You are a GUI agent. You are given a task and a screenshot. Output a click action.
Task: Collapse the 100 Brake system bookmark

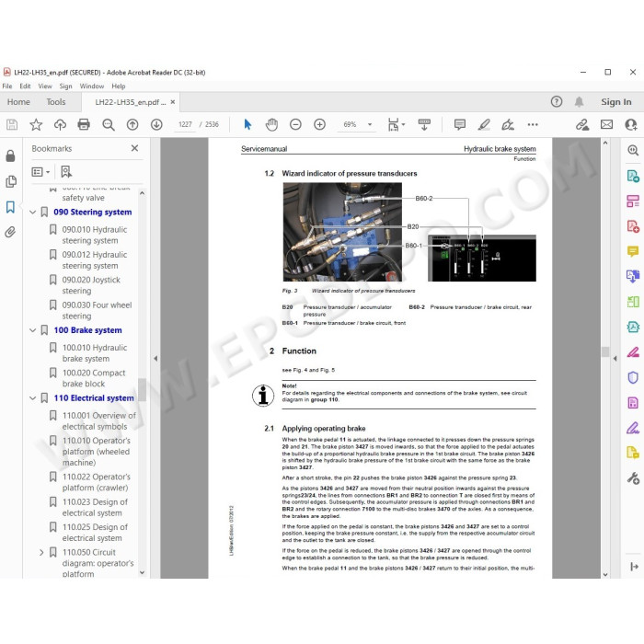pos(33,330)
